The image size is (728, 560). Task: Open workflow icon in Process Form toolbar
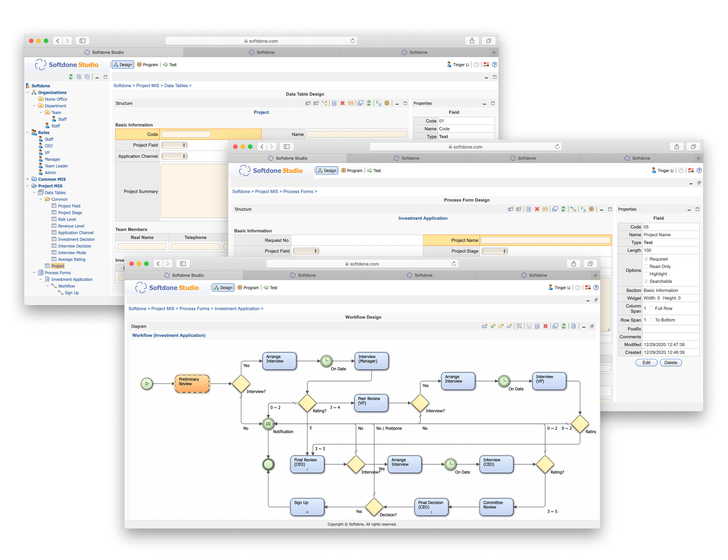[x=573, y=209]
